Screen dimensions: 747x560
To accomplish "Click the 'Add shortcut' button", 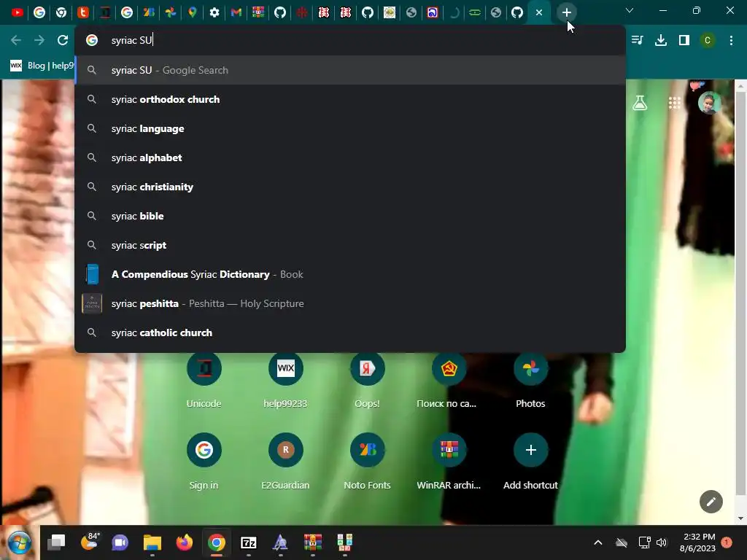I will (x=531, y=462).
